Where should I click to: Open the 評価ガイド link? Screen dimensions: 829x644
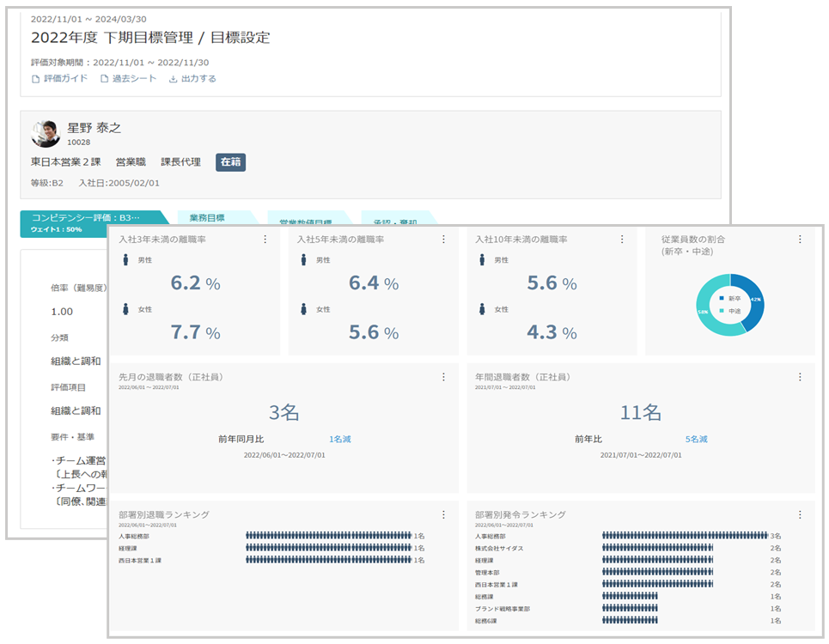pyautogui.click(x=59, y=79)
